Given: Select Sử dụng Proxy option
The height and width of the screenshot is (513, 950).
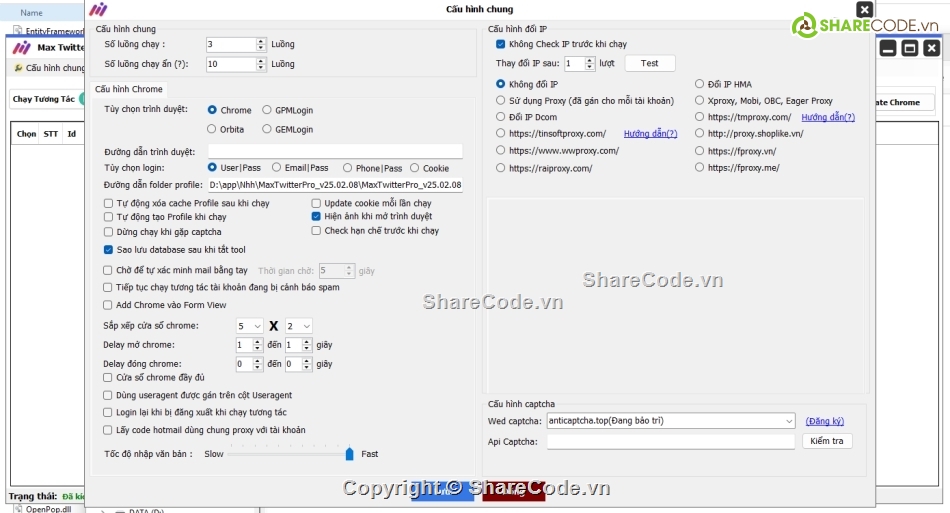Looking at the screenshot, I should click(x=500, y=100).
